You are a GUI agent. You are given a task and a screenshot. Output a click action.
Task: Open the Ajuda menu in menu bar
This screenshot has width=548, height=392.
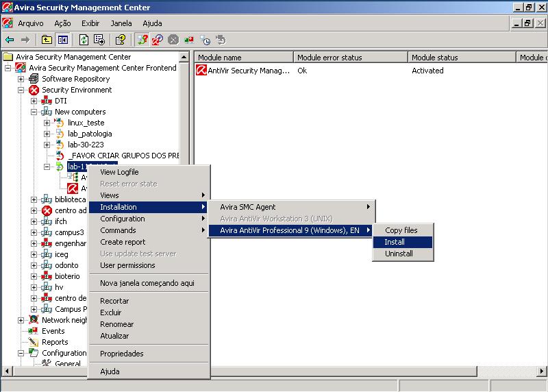tap(152, 23)
